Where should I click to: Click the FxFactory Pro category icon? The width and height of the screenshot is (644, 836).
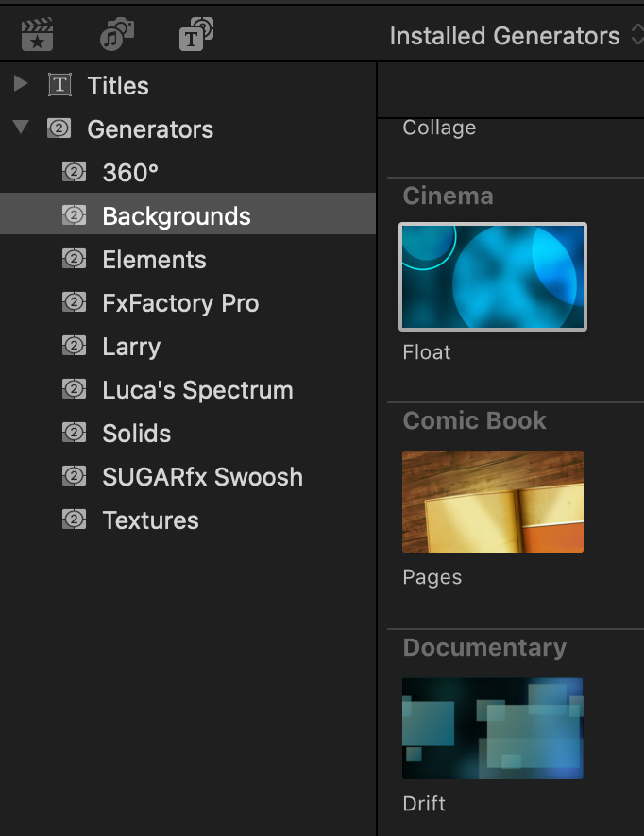pos(75,303)
